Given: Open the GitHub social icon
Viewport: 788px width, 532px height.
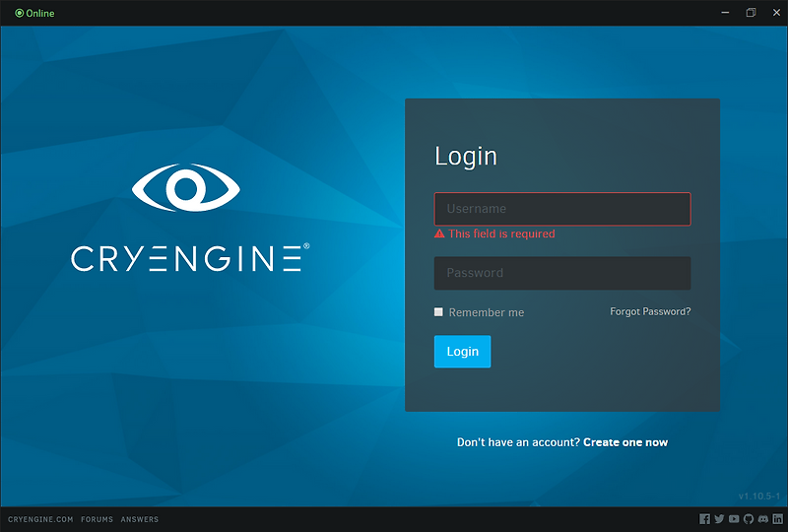Looking at the screenshot, I should pyautogui.click(x=749, y=519).
